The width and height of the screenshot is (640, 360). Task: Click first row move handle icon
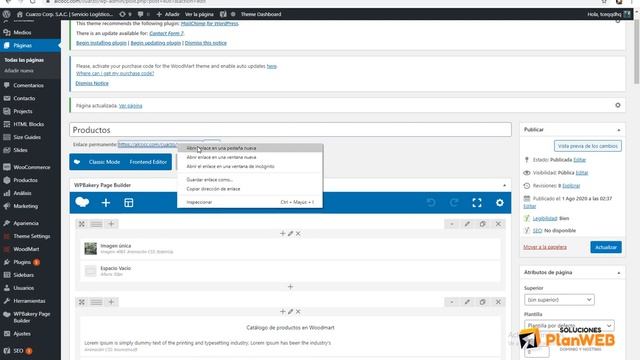click(x=82, y=224)
